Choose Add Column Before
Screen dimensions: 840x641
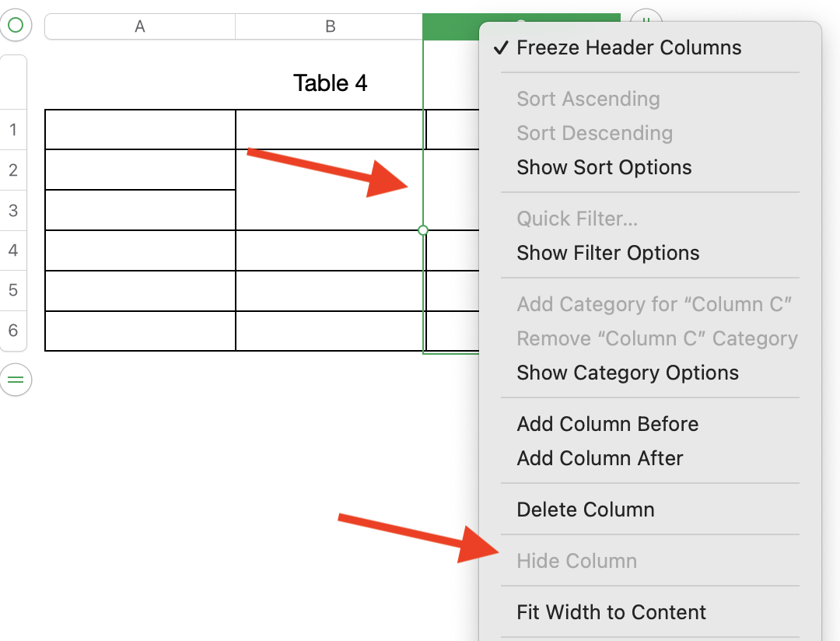tap(607, 424)
